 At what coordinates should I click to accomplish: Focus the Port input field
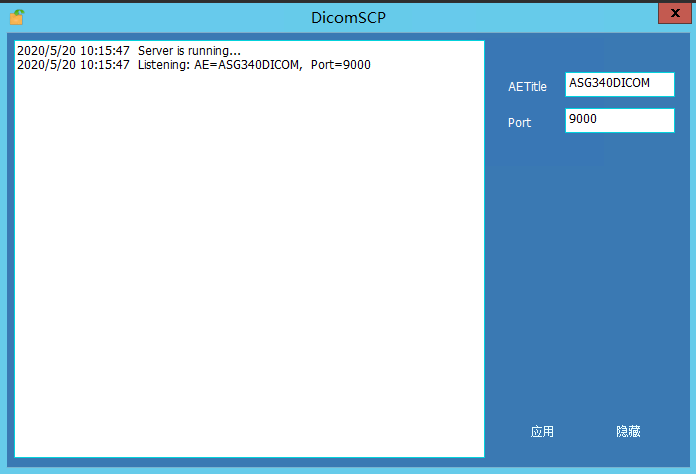(x=619, y=120)
